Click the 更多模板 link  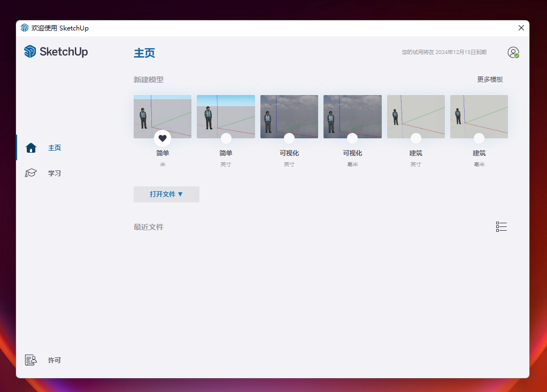(490, 80)
